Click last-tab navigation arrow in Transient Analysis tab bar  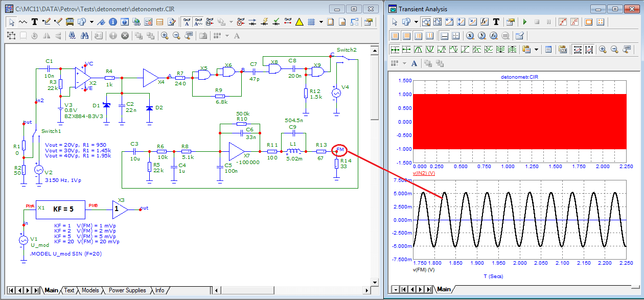(x=428, y=289)
